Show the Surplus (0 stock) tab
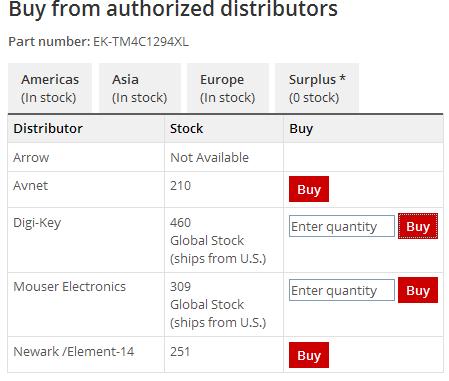The width and height of the screenshot is (449, 381). coord(317,88)
